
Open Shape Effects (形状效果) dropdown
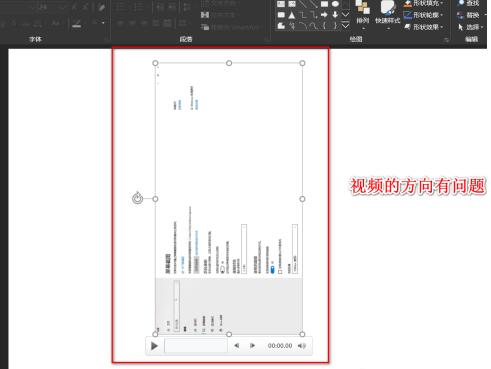click(x=424, y=27)
